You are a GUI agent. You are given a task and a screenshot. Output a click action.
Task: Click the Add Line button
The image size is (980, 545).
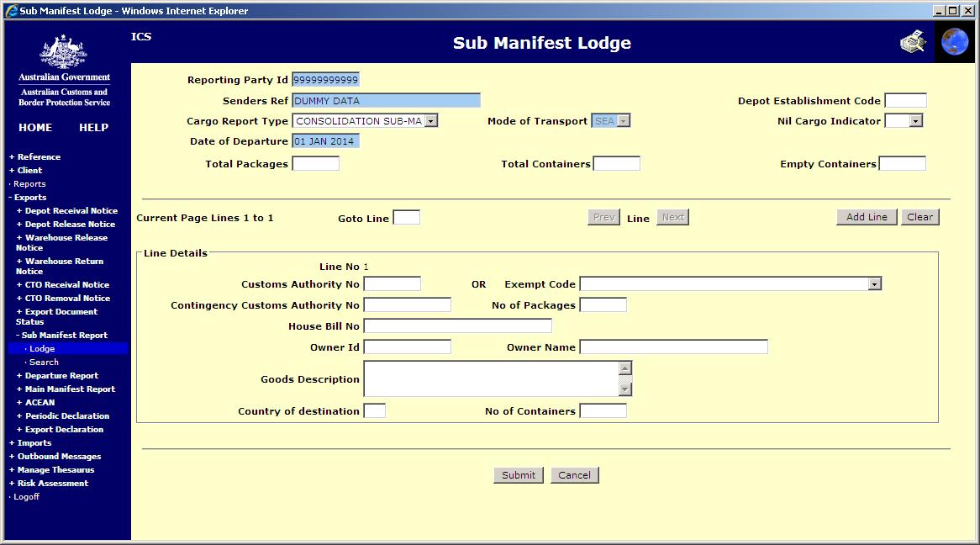pos(867,217)
